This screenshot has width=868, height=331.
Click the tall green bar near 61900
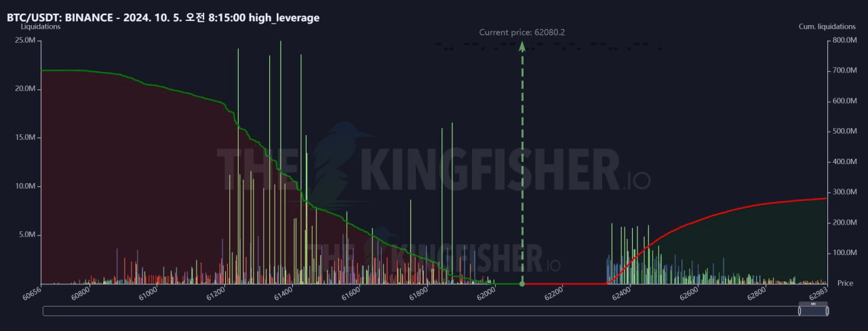(x=452, y=203)
